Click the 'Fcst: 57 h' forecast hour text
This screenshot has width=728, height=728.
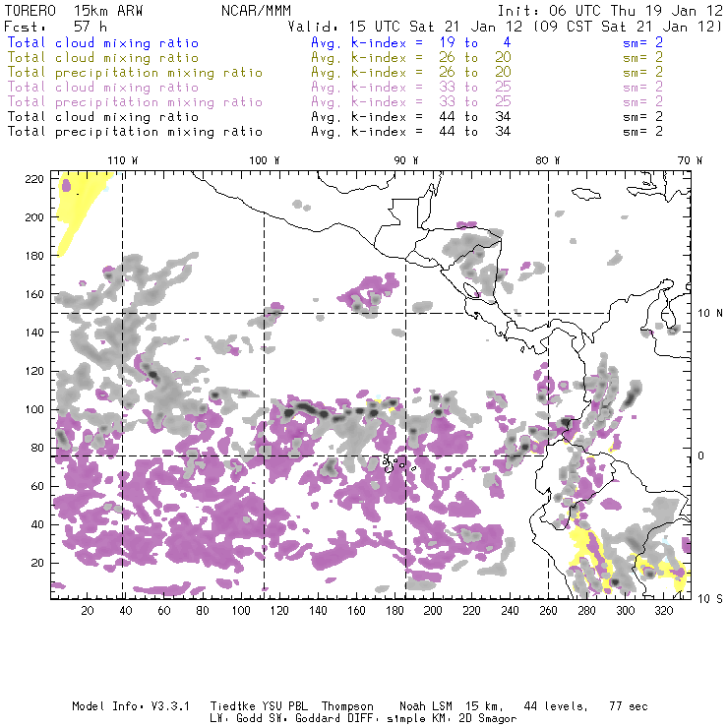(x=55, y=26)
